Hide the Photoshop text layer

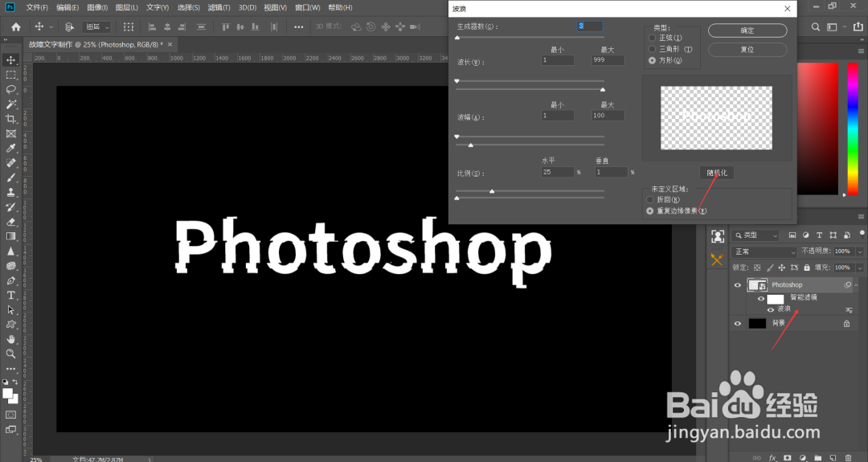coord(737,285)
